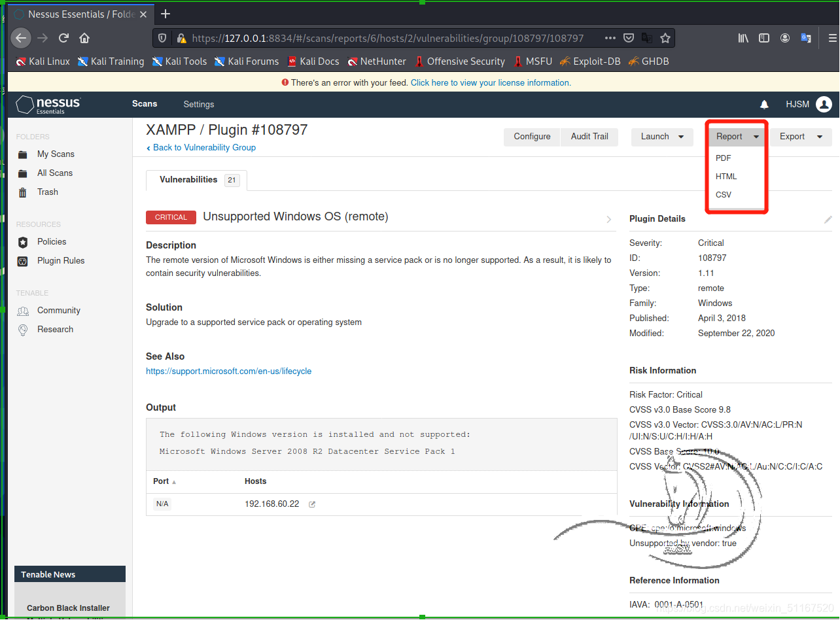Screen dimensions: 840x620
Task: Click the Launch button
Action: click(x=655, y=137)
